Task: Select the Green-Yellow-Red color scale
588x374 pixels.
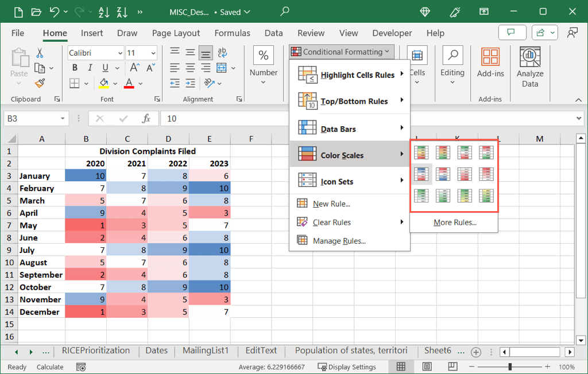Action: tap(421, 153)
